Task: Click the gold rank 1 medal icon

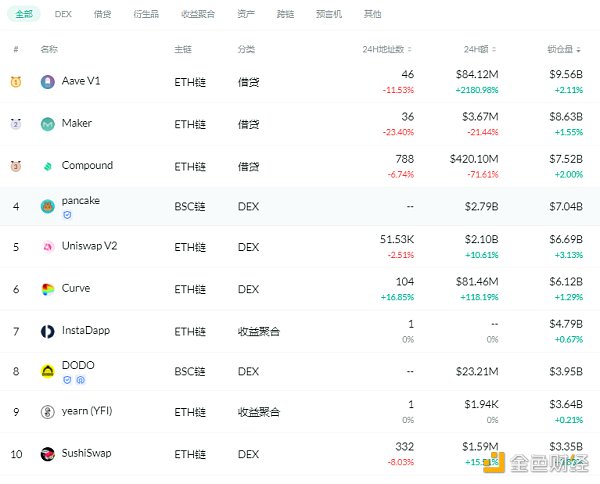Action: pos(16,82)
